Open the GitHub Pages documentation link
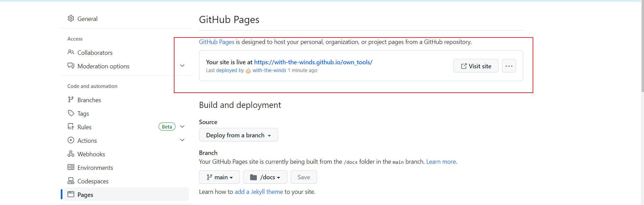The height and width of the screenshot is (205, 644). pyautogui.click(x=217, y=42)
